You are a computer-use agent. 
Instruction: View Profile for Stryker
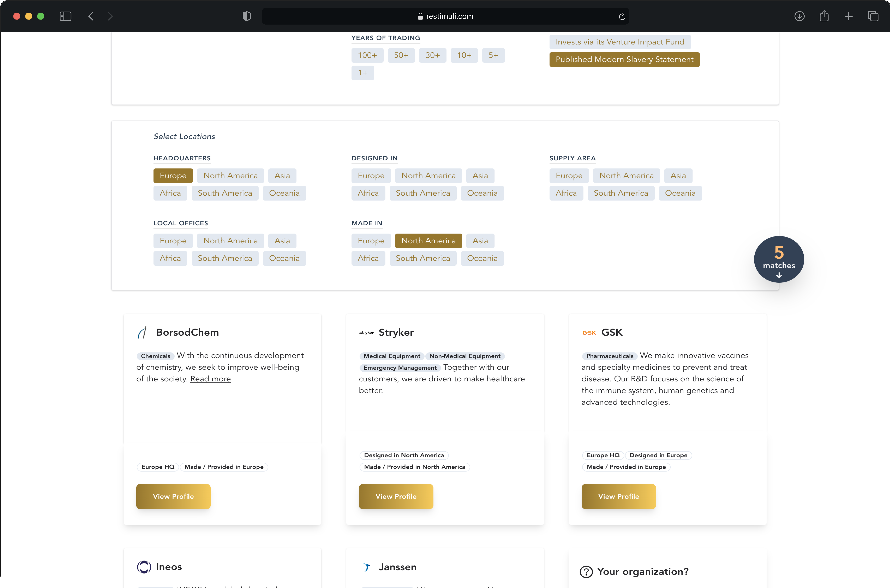click(396, 497)
